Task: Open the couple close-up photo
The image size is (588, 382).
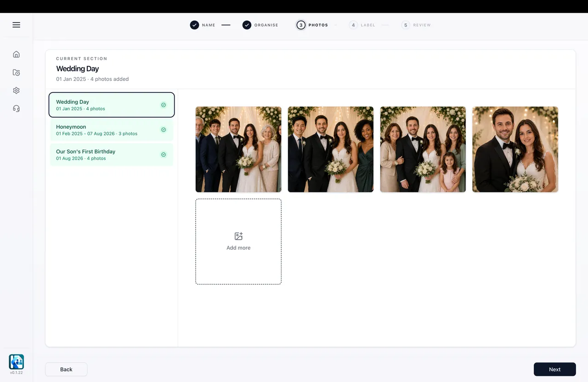Action: (x=515, y=149)
